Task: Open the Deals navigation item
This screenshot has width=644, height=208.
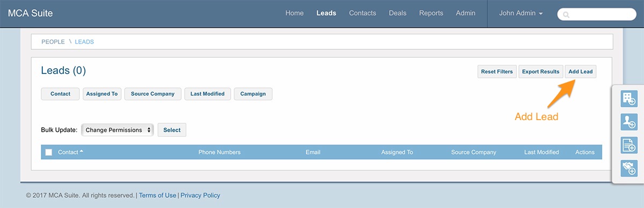Action: tap(398, 13)
